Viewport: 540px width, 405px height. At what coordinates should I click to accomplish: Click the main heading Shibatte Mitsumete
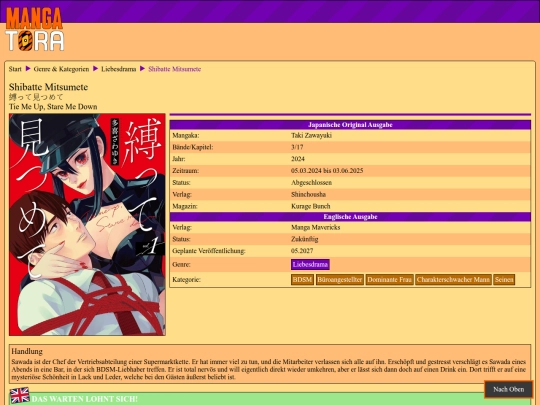click(48, 87)
